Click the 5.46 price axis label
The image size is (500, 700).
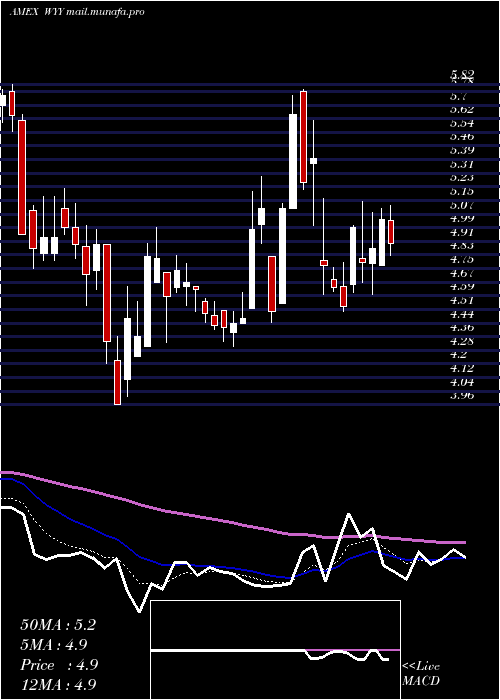click(x=462, y=137)
